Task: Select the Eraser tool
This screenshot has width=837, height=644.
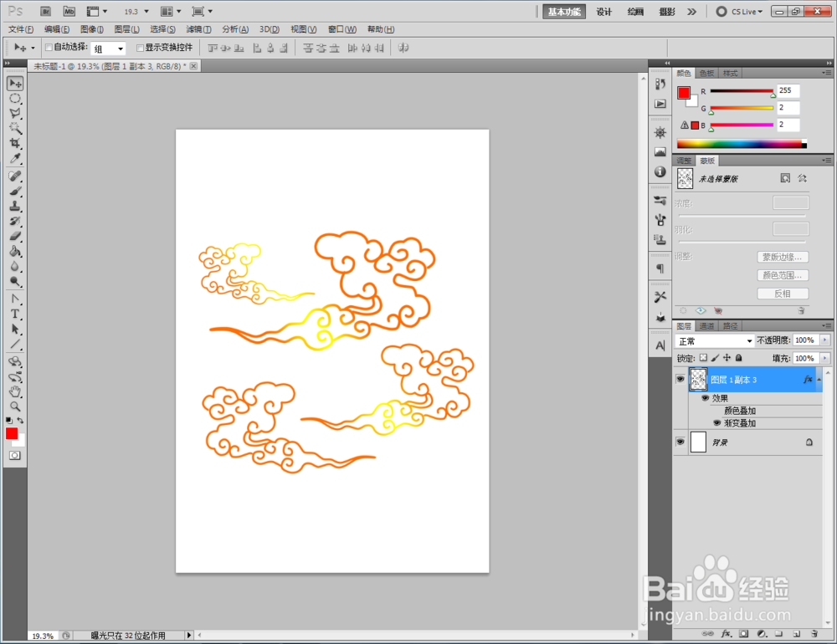Action: pyautogui.click(x=15, y=236)
